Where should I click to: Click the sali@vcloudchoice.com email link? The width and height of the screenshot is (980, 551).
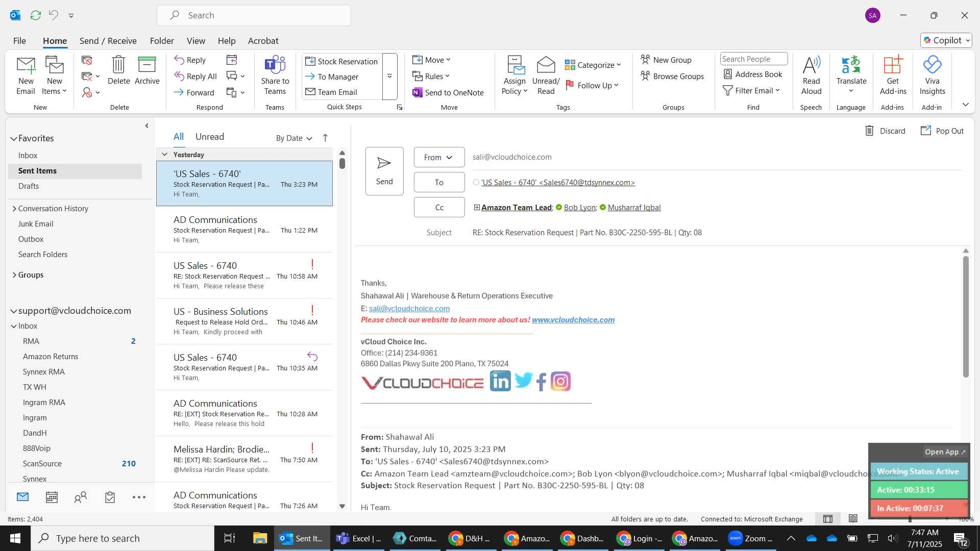click(409, 308)
